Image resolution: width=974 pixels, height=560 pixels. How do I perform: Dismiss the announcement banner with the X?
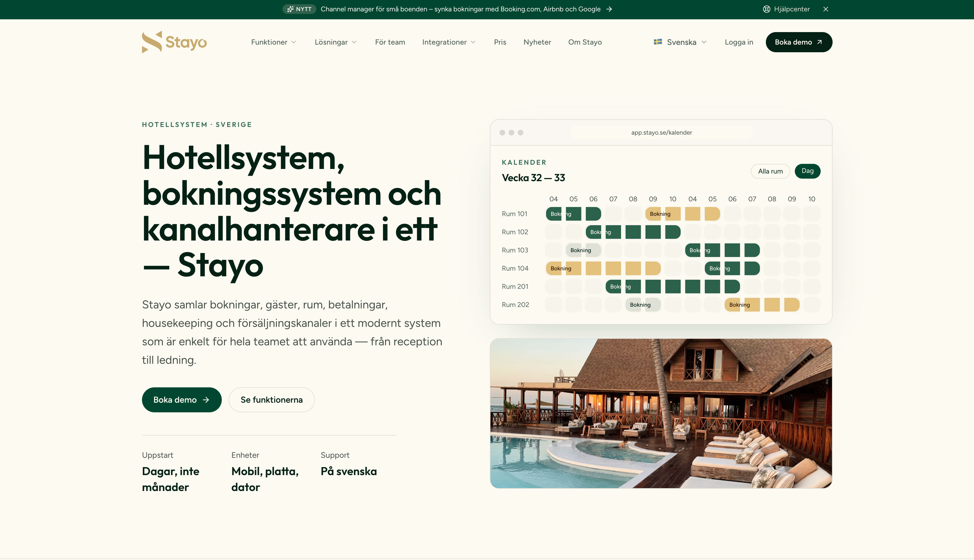point(825,9)
